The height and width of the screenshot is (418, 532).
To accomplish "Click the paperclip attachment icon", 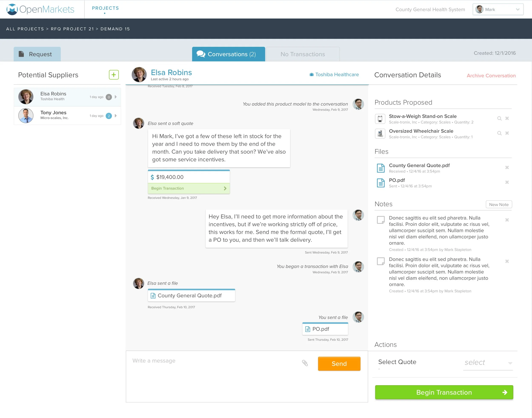I will pyautogui.click(x=305, y=363).
